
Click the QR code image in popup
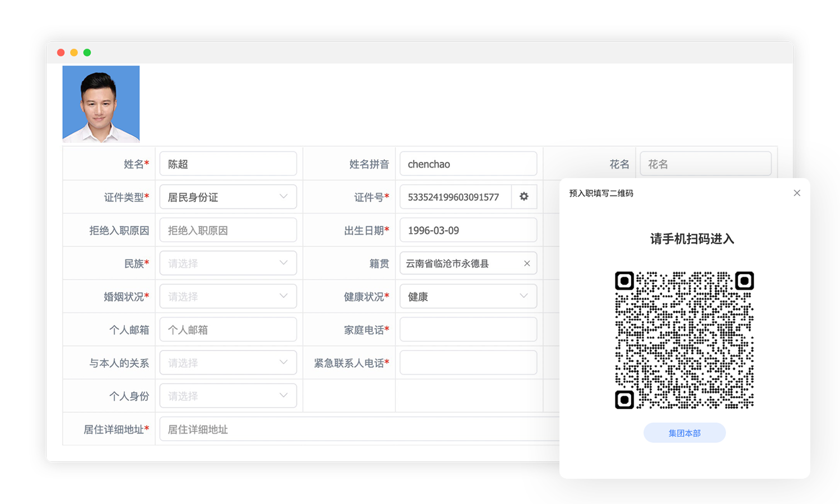tap(684, 340)
